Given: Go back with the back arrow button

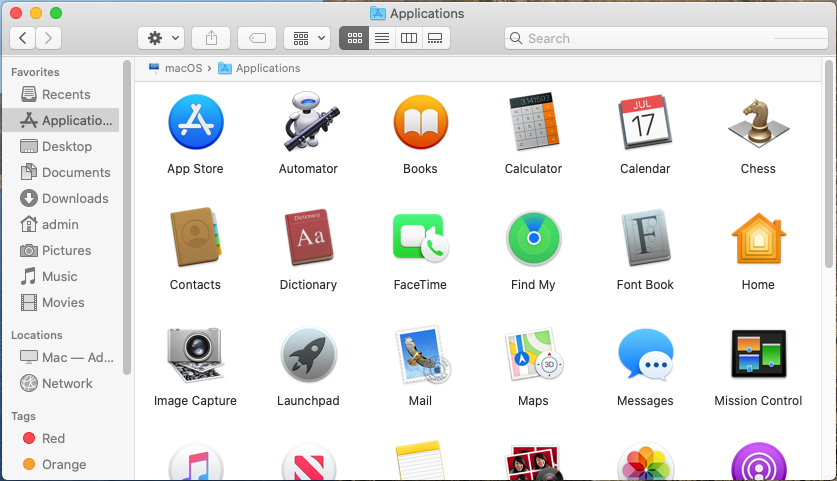Looking at the screenshot, I should point(23,38).
